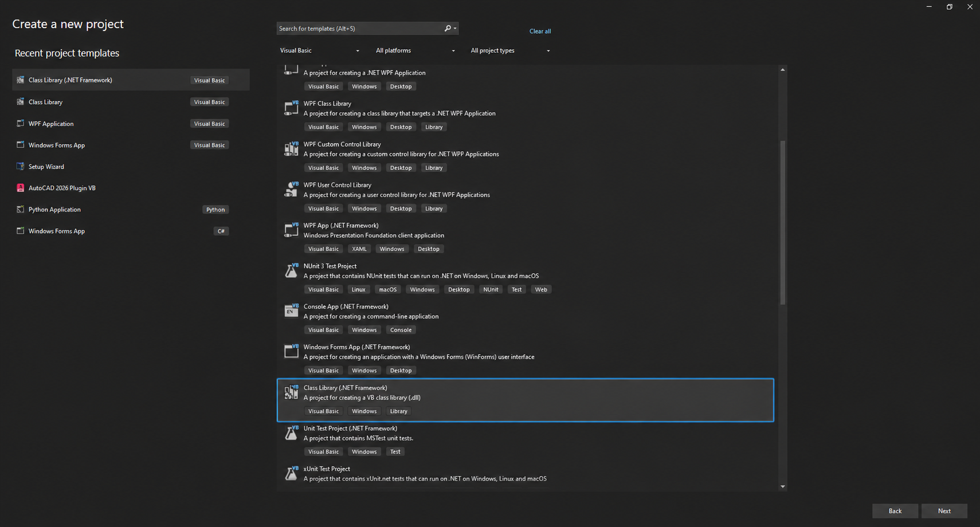Click the scroll down arrow of template list
The height and width of the screenshot is (527, 980).
point(782,487)
